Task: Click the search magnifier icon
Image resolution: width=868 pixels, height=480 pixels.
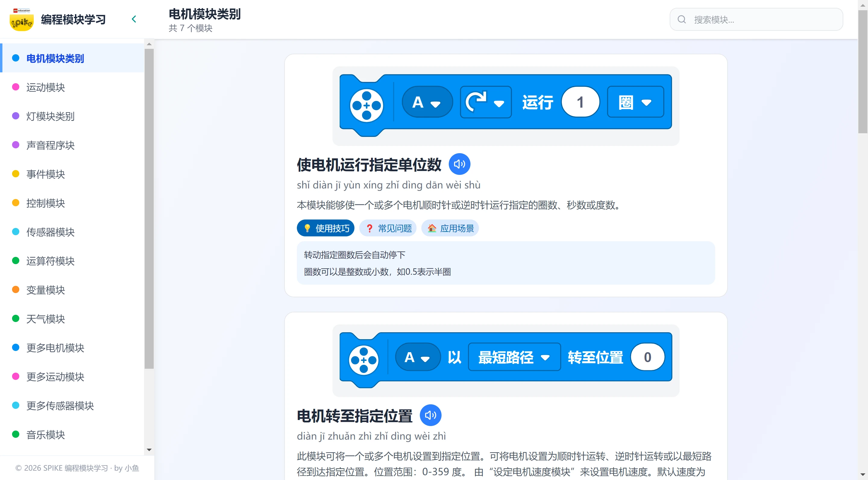Action: pos(682,19)
